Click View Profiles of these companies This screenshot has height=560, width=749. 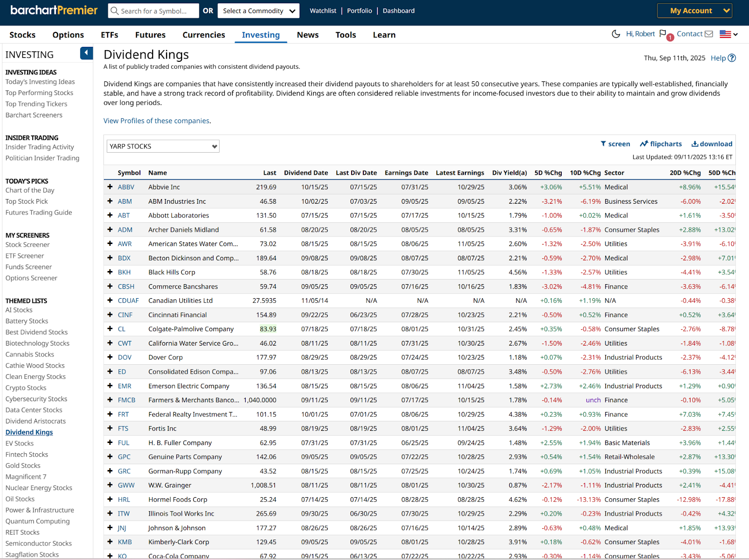click(156, 121)
